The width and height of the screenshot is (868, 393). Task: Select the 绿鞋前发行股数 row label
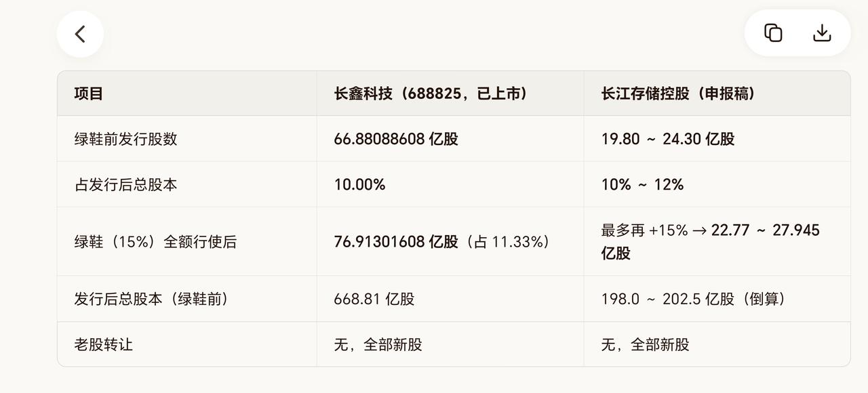pos(126,139)
